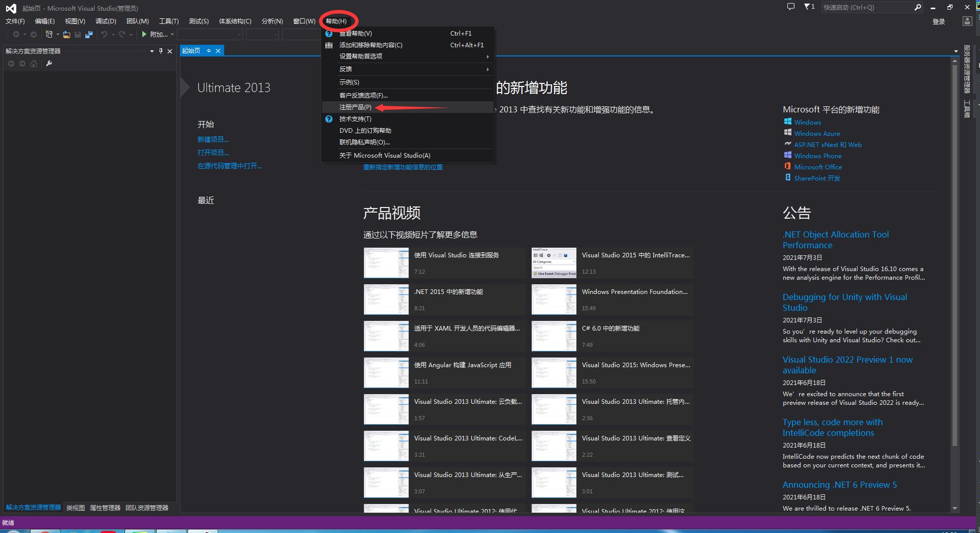Close the Solution Explorer panel
The image size is (980, 533).
[x=170, y=51]
